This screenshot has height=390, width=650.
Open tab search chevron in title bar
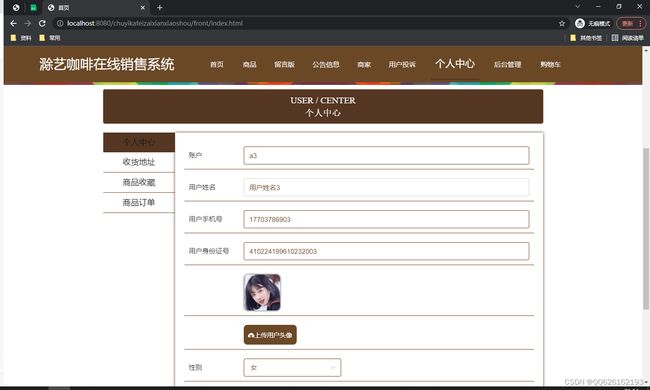click(577, 7)
